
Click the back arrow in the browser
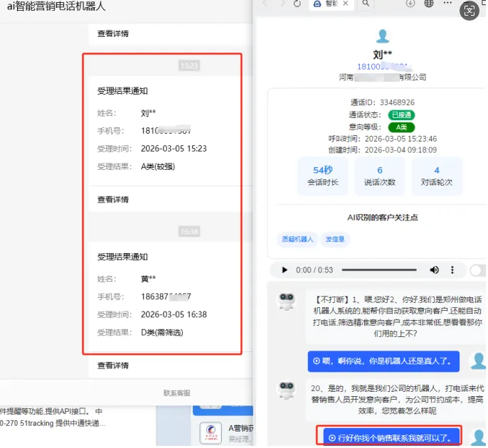coord(265,4)
